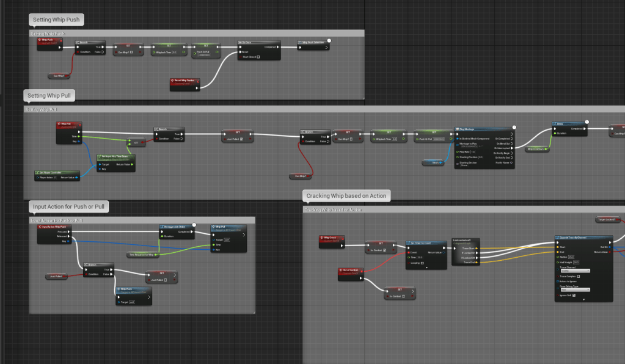
Task: Toggle Trace Complex checkbox on capsule trace
Action: [578, 276]
